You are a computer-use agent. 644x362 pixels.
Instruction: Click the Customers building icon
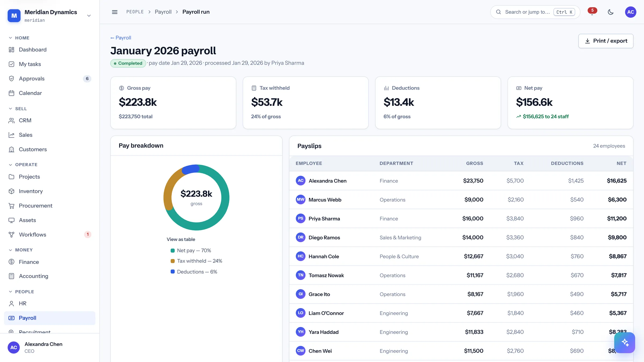[11, 149]
